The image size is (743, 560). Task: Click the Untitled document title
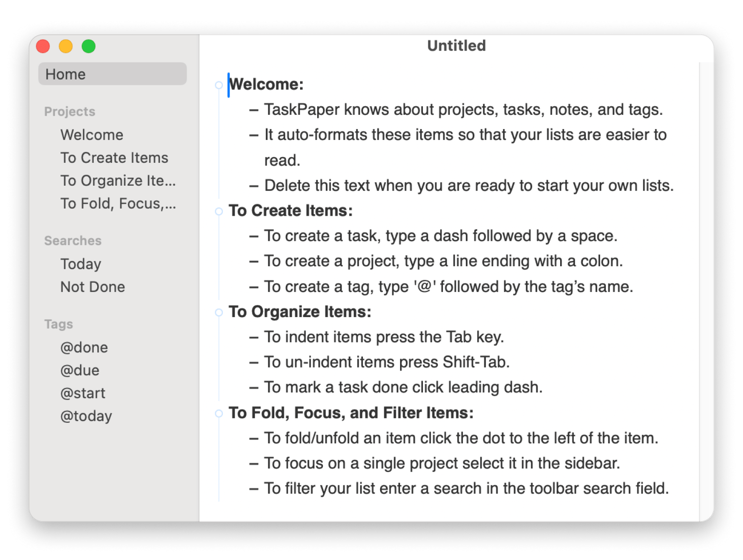pos(456,46)
